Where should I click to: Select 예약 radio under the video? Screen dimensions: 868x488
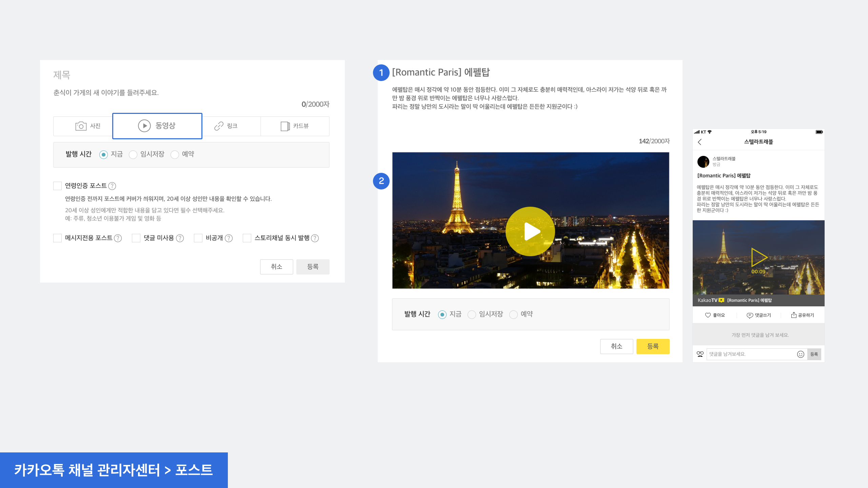[x=513, y=314]
